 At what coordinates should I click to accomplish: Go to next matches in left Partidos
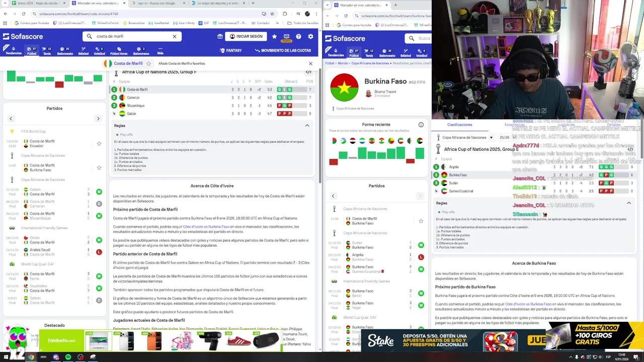98,119
